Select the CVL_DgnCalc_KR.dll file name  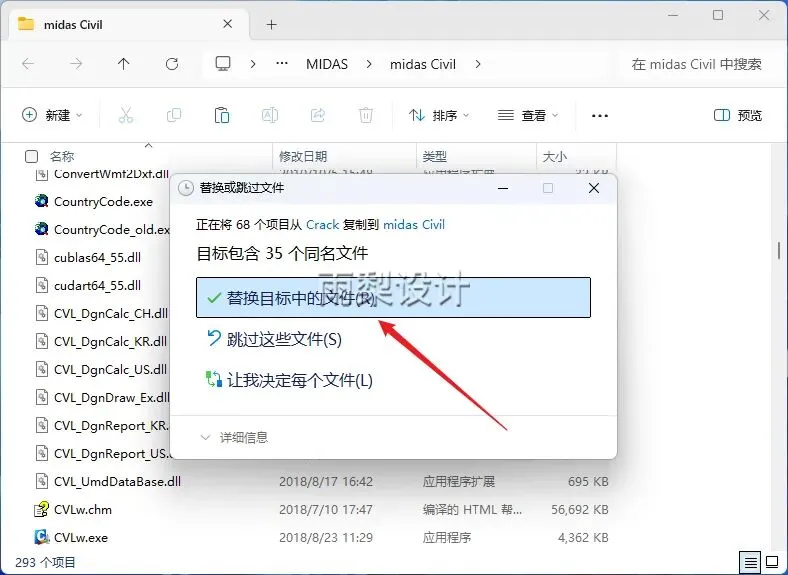tap(110, 341)
